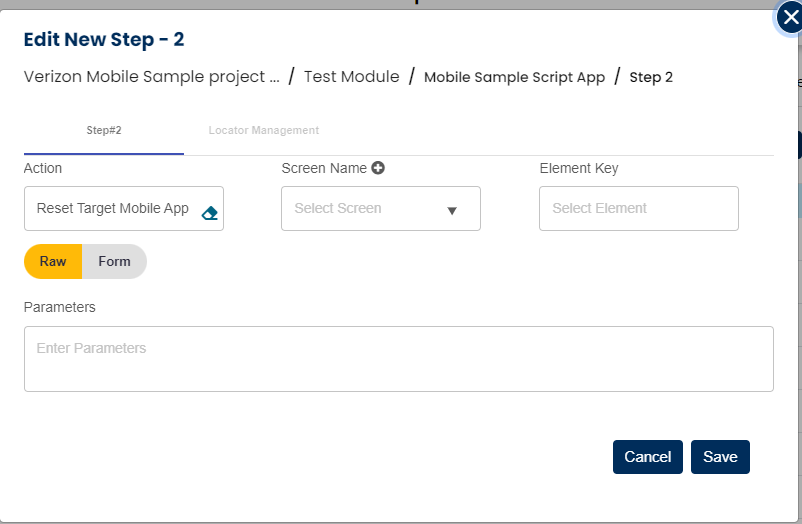Click the Select Screen placeholder text
The height and width of the screenshot is (524, 802).
[338, 208]
